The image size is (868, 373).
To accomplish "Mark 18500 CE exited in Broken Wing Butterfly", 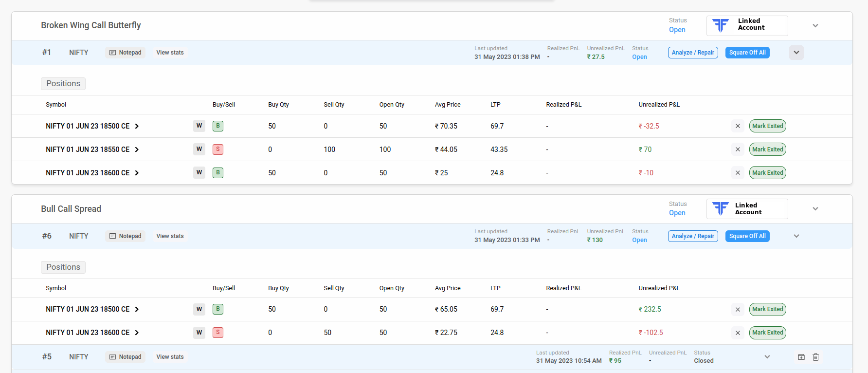I will pos(768,126).
